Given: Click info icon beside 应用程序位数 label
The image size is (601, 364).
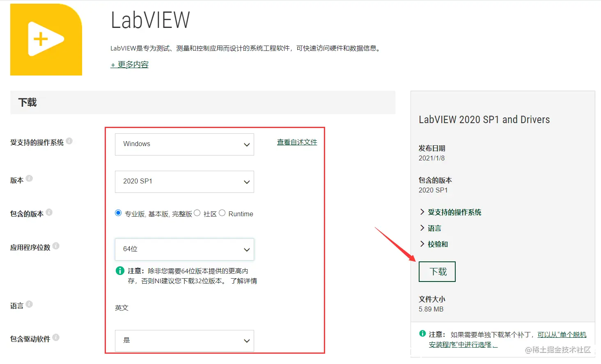Looking at the screenshot, I should point(56,246).
